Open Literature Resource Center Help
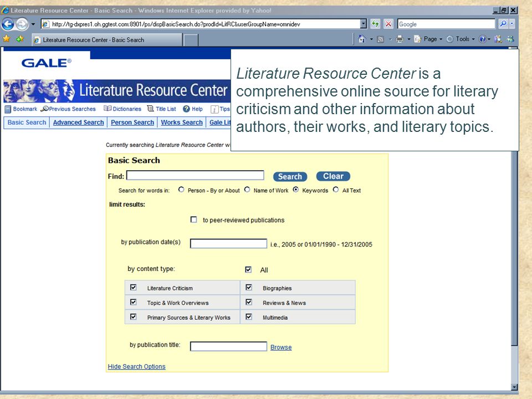 click(193, 109)
